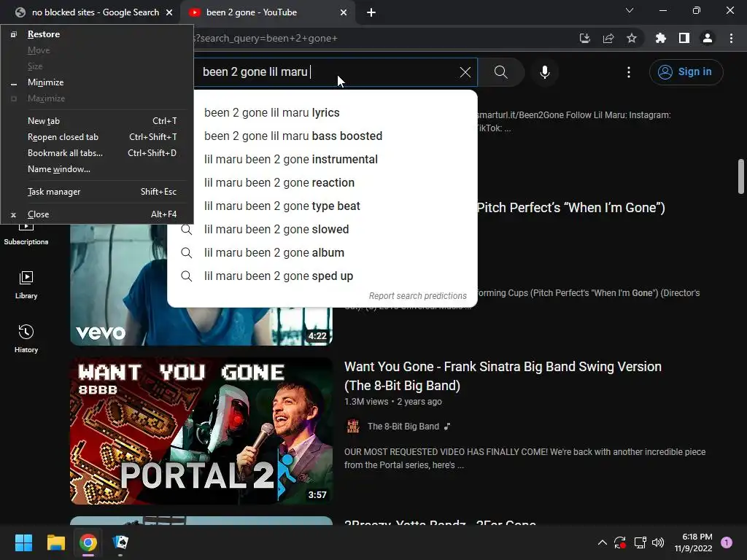Screen dimensions: 747x560
Task: Click Chrome icon in taskbar
Action: point(88,542)
